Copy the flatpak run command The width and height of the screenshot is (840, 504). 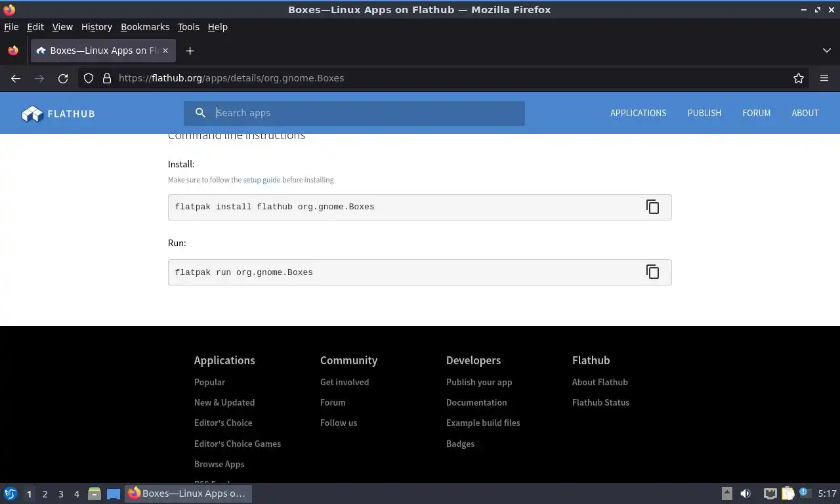(x=652, y=272)
